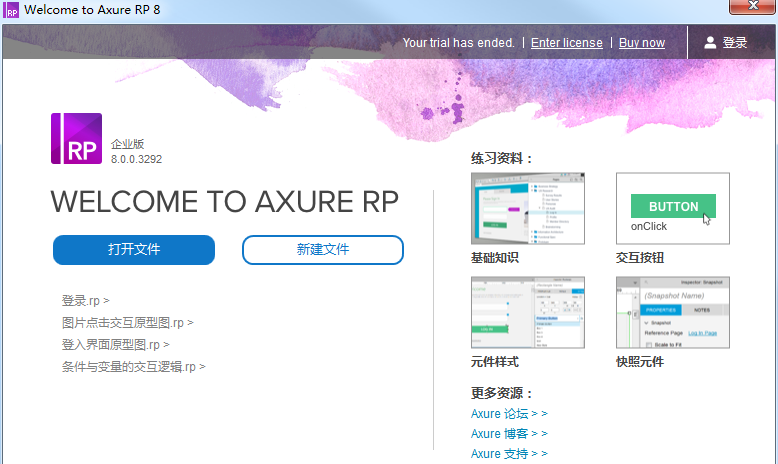778x464 pixels.
Task: Click the 交互按钮 label
Action: [x=640, y=258]
